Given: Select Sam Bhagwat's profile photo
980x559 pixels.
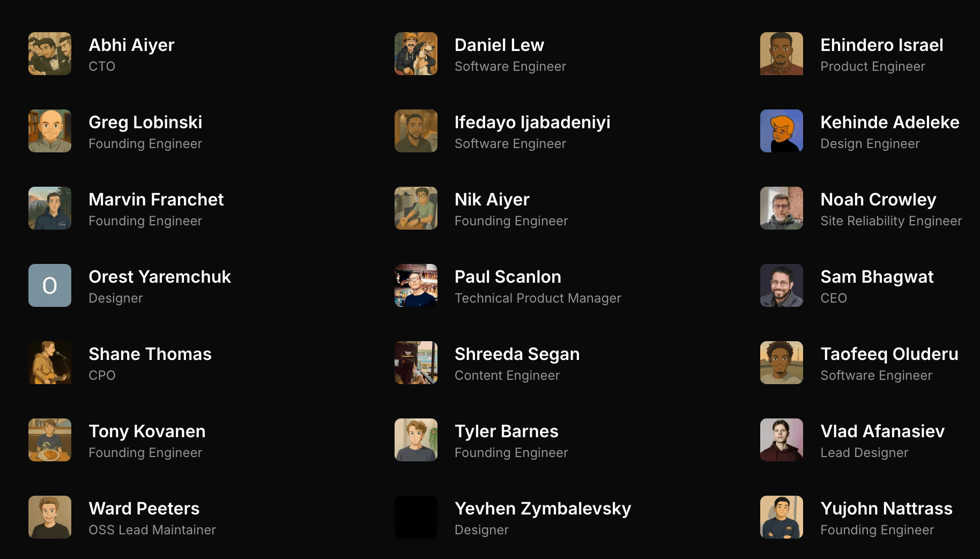Looking at the screenshot, I should [x=782, y=285].
